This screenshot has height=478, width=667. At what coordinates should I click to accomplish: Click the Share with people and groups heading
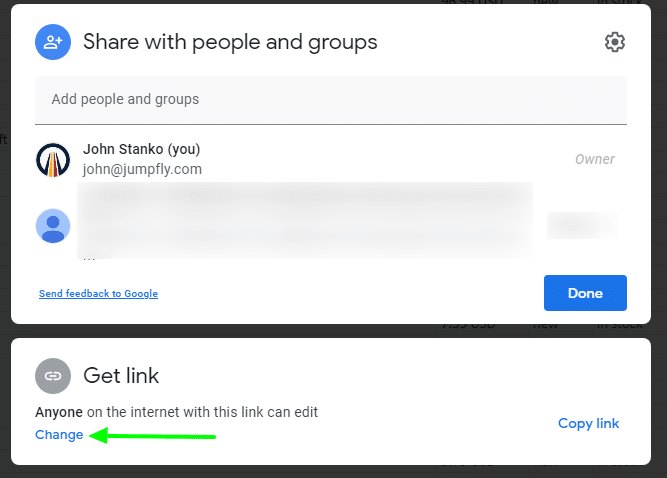[230, 42]
